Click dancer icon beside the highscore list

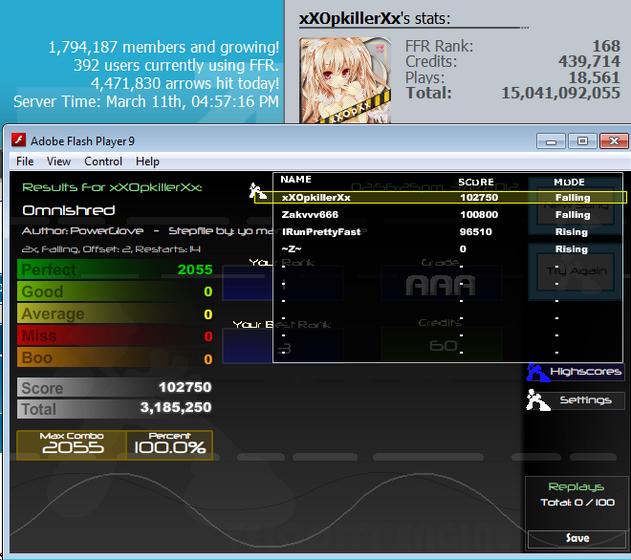click(x=258, y=191)
